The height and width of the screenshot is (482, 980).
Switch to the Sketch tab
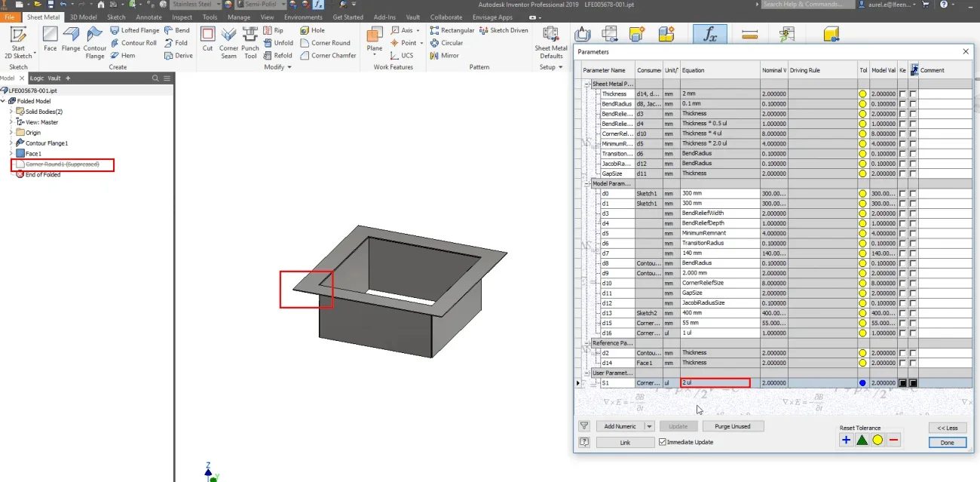[116, 17]
